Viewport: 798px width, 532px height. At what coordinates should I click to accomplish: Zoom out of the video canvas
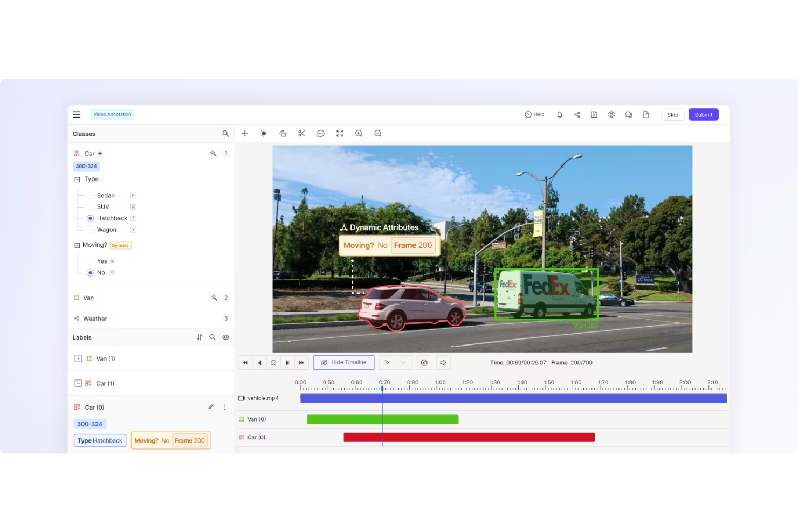[x=377, y=133]
